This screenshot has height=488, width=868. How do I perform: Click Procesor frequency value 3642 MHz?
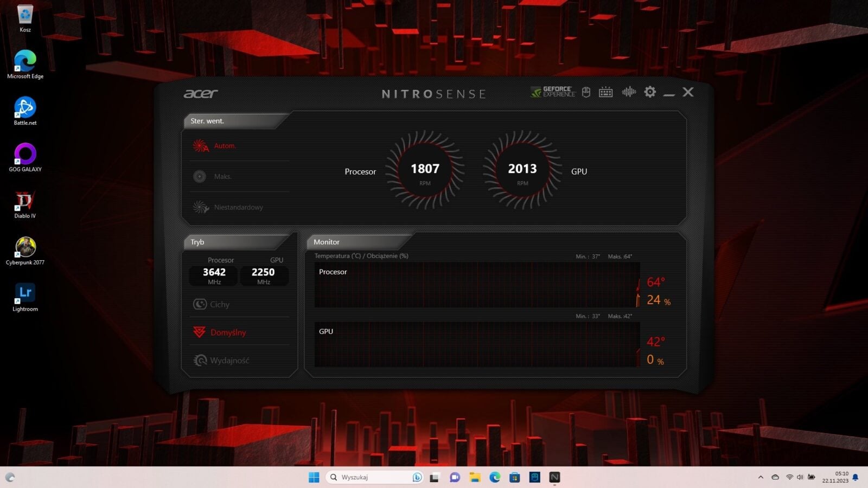tap(214, 275)
